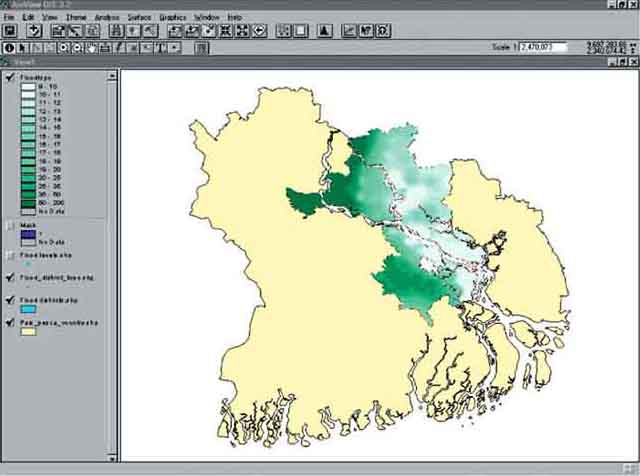The image size is (640, 476).
Task: Click the Add Theme toolbar icon
Action: (x=34, y=31)
